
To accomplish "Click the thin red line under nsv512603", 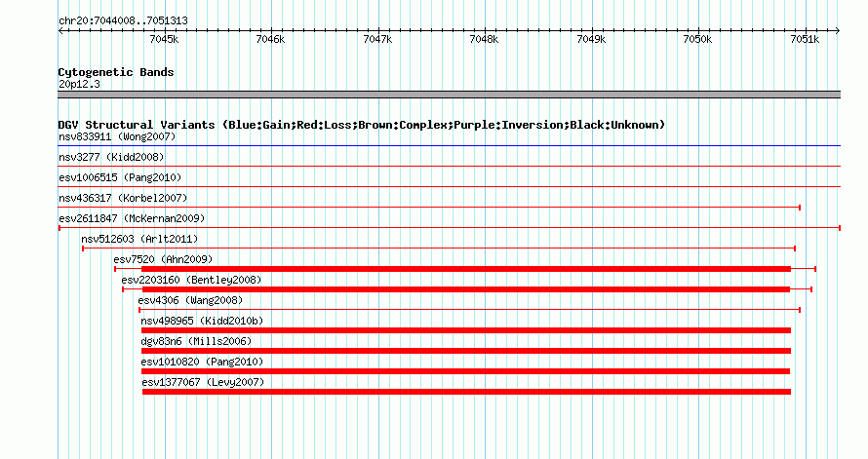I will coord(439,249).
